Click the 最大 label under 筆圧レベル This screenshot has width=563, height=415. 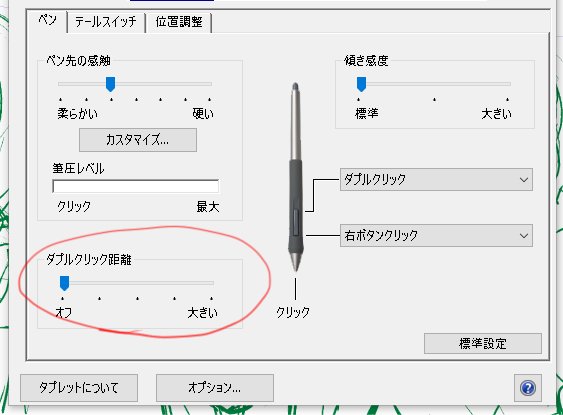208,207
